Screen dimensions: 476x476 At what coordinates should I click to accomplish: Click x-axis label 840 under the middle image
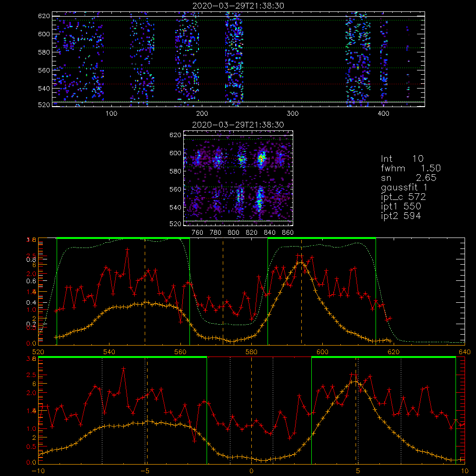269,233
